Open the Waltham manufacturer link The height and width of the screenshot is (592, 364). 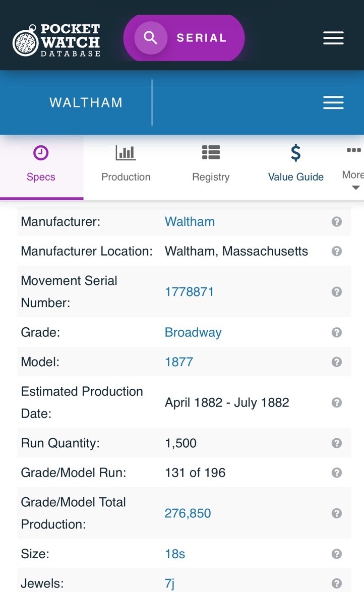tap(190, 222)
